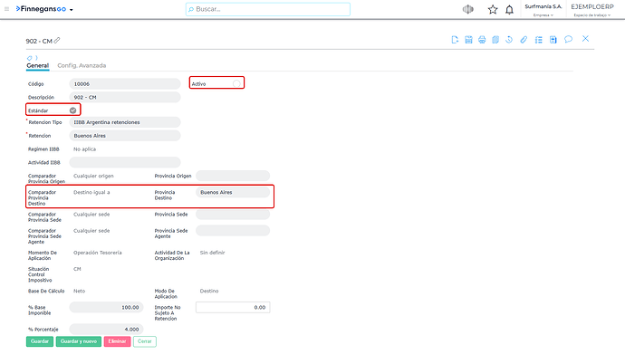This screenshot has height=364, width=625.
Task: Click the Finnegans Go logo
Action: (41, 9)
